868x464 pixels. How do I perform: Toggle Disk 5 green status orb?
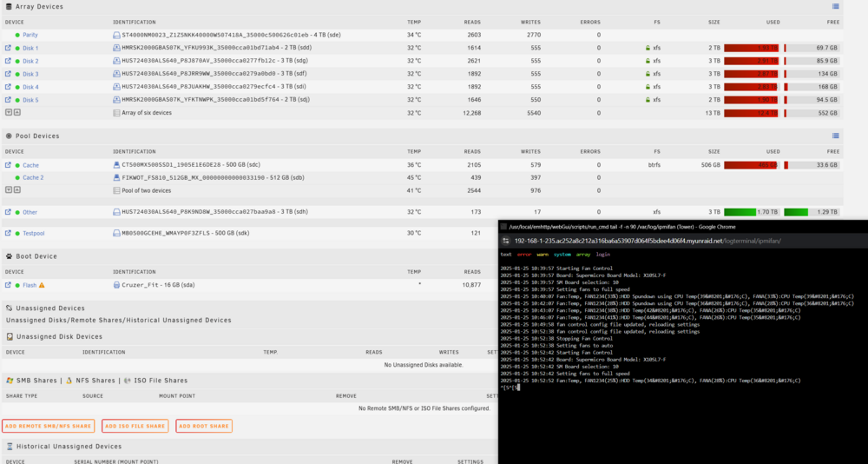point(17,100)
